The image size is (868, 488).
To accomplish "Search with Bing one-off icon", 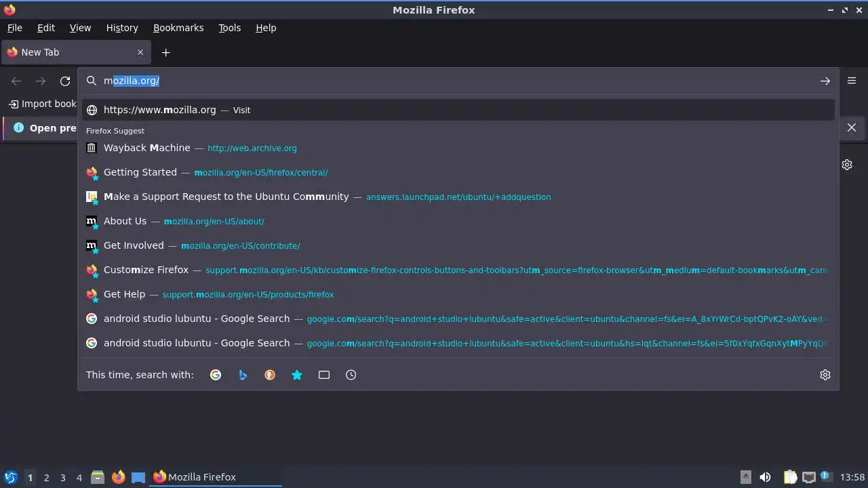I will 243,375.
